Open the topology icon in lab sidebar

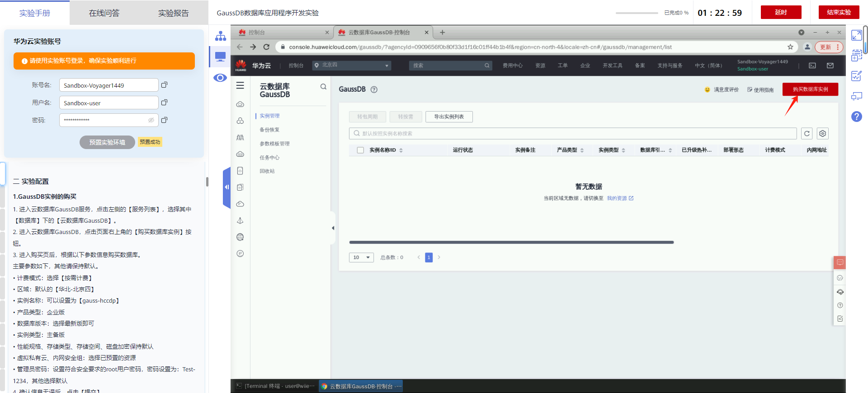pyautogui.click(x=220, y=36)
